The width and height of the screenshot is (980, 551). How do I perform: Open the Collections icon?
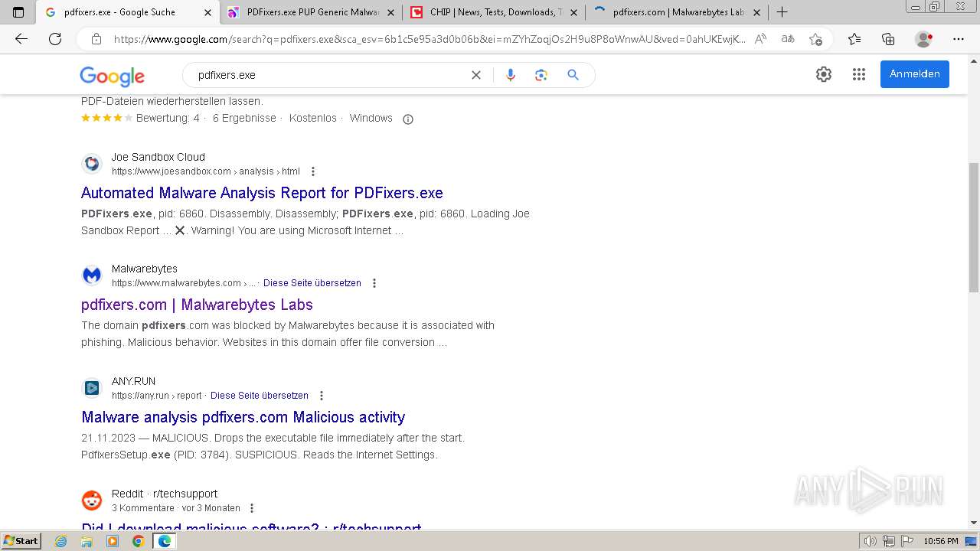point(888,39)
